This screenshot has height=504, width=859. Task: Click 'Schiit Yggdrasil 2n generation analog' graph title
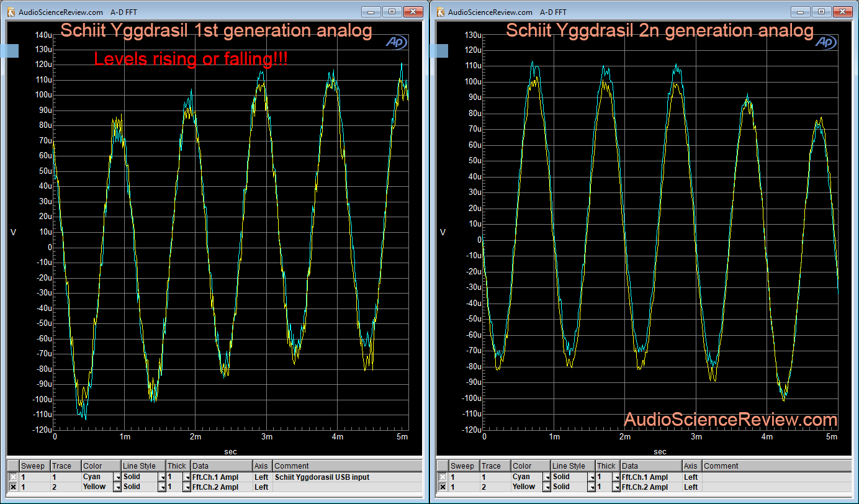(660, 30)
